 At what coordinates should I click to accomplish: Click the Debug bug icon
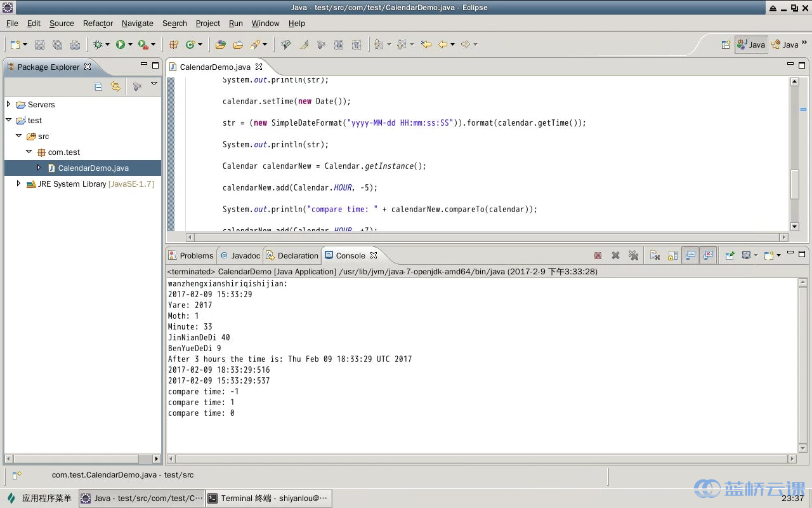98,44
